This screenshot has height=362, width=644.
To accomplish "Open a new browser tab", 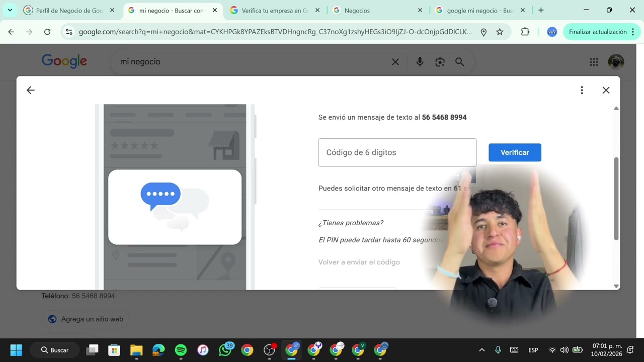I will click(541, 10).
